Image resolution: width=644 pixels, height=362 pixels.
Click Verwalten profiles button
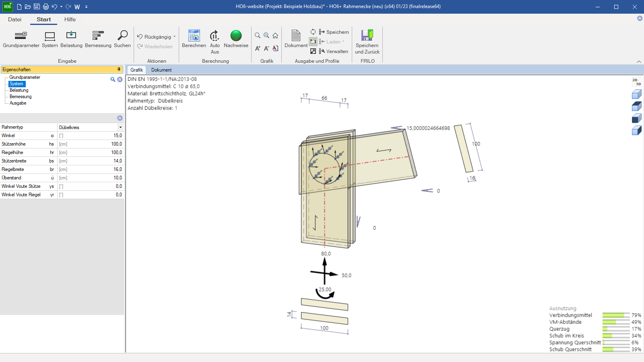click(333, 51)
